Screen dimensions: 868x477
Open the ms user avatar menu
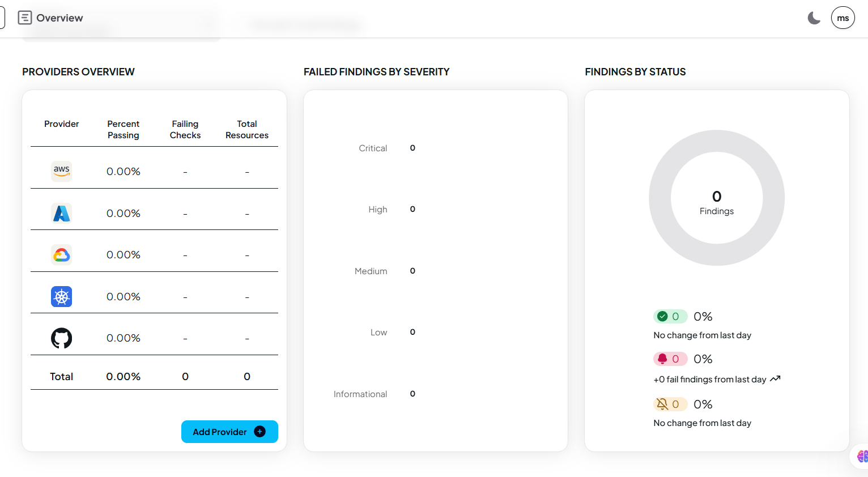(x=843, y=18)
